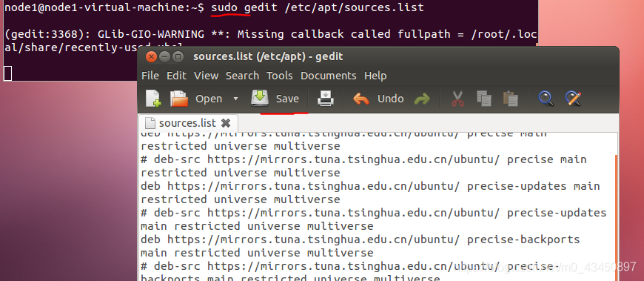Screen dimensions: 644x281
Task: Open the Search menu
Action: click(242, 76)
